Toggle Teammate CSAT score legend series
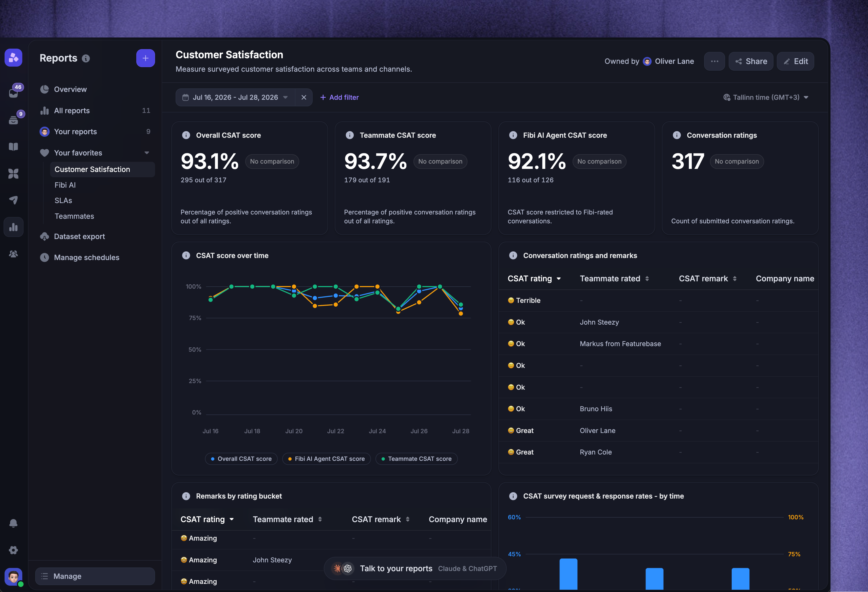The height and width of the screenshot is (592, 868). [x=417, y=459]
